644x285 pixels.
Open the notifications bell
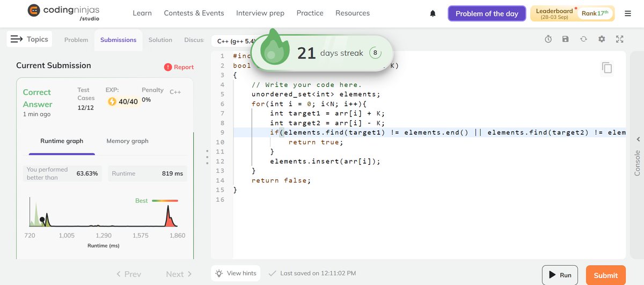point(433,13)
